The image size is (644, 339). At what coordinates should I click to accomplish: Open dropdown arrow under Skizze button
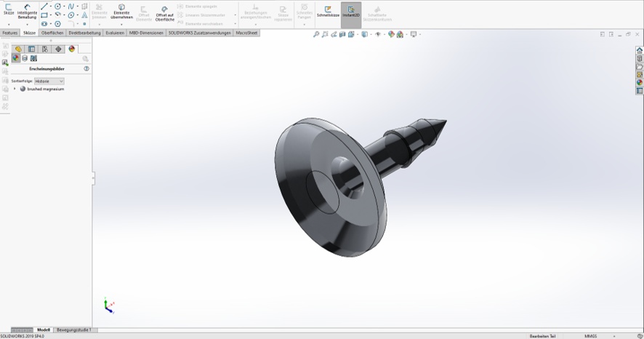pos(9,25)
